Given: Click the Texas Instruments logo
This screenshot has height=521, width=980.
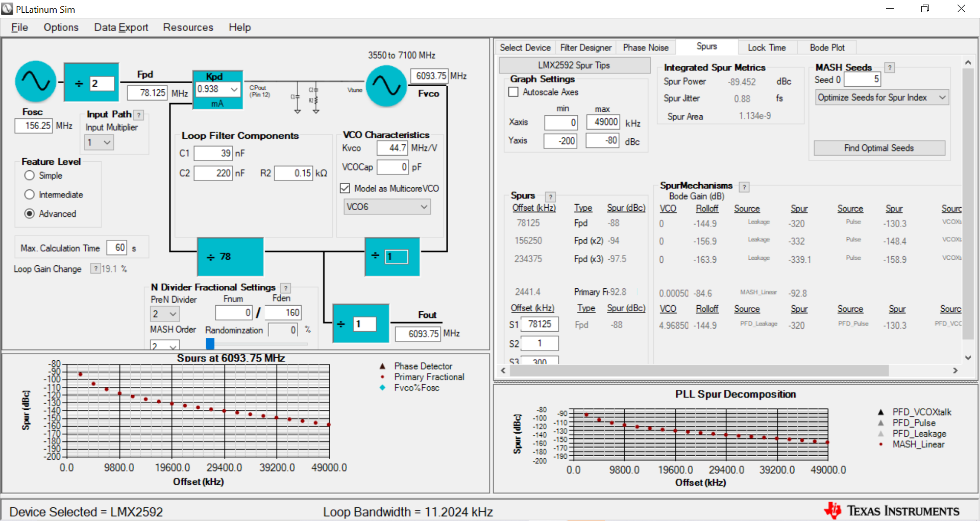Looking at the screenshot, I should pyautogui.click(x=892, y=510).
